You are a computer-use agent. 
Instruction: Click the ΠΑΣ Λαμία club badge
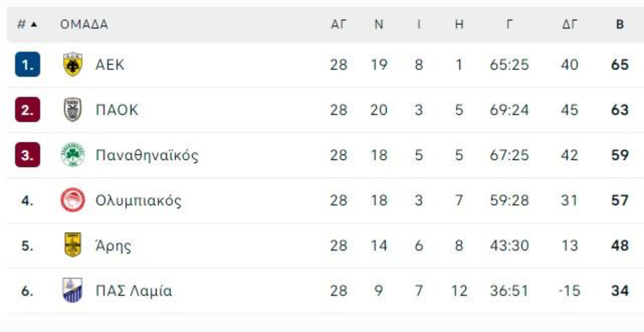[x=73, y=290]
